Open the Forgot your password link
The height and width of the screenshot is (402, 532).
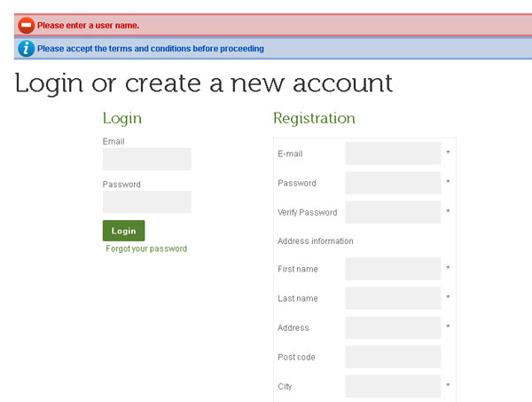[146, 249]
